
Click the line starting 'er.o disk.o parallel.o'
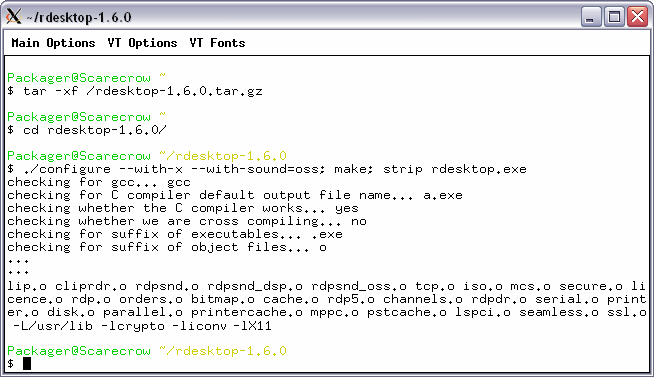tap(327, 312)
